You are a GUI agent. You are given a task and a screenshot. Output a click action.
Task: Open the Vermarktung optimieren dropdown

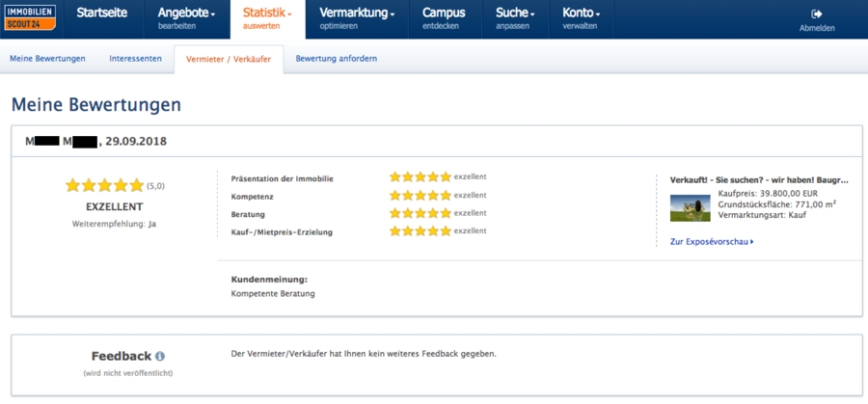[357, 19]
